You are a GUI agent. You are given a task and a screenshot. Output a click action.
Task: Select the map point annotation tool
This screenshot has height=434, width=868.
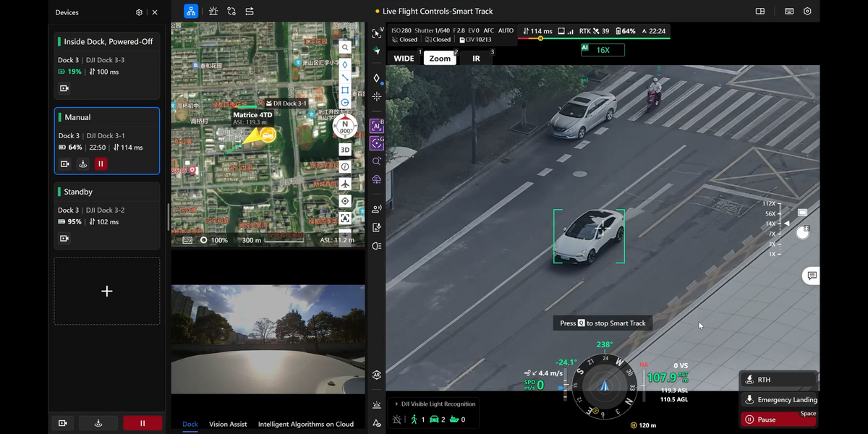[345, 64]
